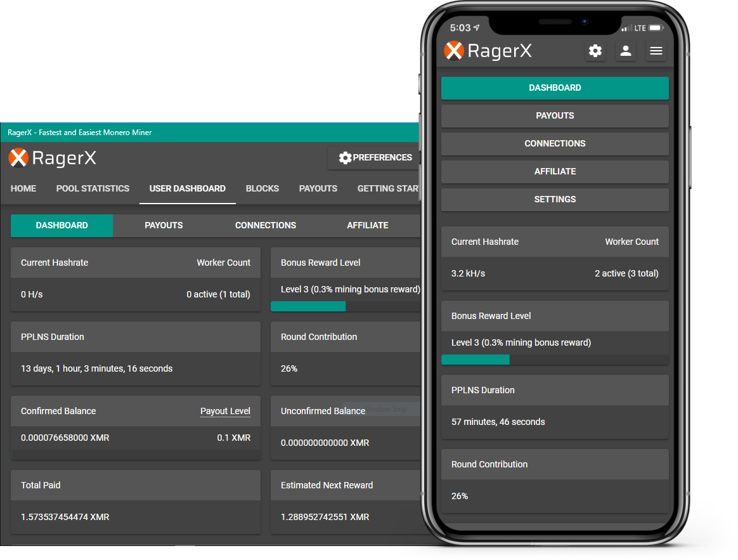The width and height of the screenshot is (738, 560).
Task: Open PAYOUTS in desktop top navigation
Action: click(318, 188)
